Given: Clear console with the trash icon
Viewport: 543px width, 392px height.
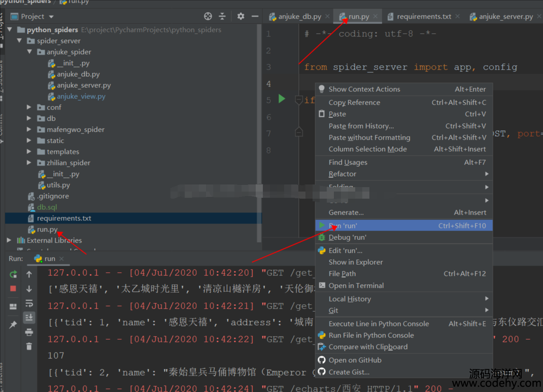Looking at the screenshot, I should point(29,346).
